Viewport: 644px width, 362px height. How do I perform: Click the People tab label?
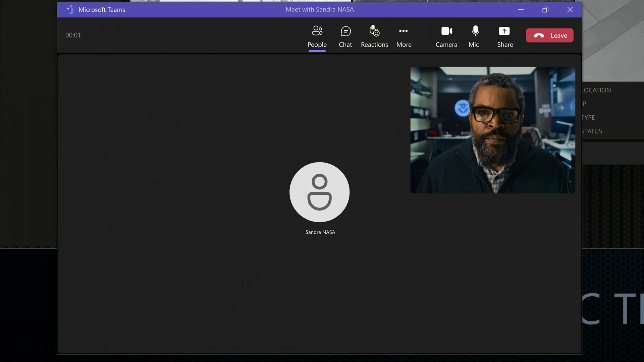pos(317,45)
